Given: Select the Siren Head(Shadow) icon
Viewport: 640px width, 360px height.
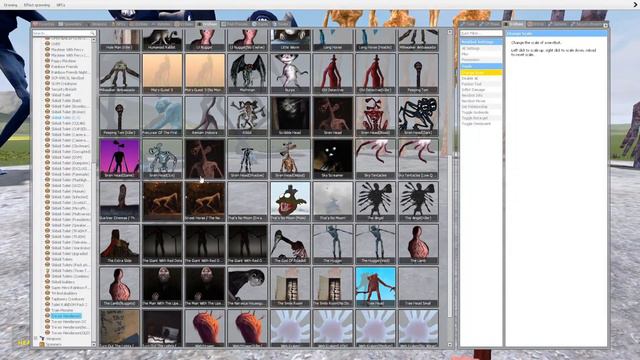Looking at the screenshot, I should [247, 159].
